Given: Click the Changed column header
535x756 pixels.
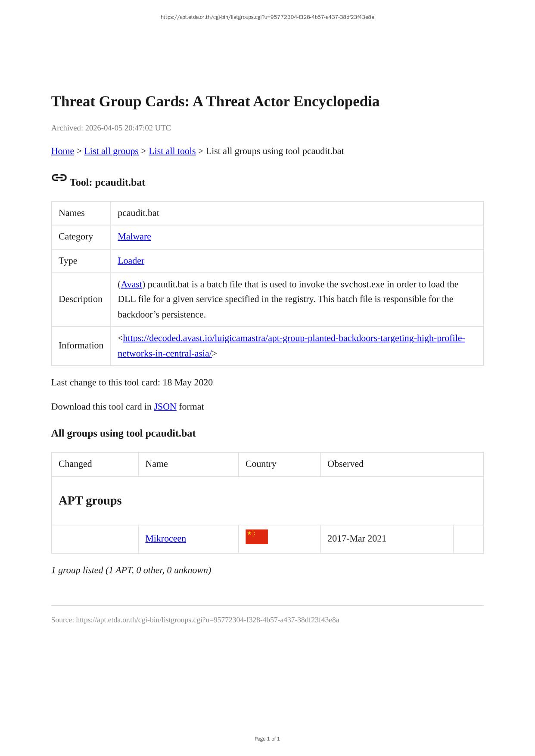Looking at the screenshot, I should pyautogui.click(x=75, y=464).
